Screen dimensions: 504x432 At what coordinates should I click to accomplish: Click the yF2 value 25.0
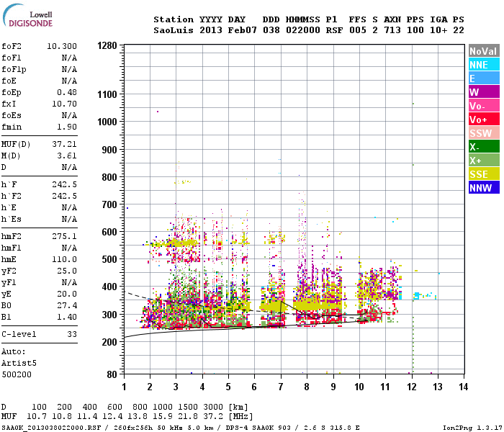[67, 271]
